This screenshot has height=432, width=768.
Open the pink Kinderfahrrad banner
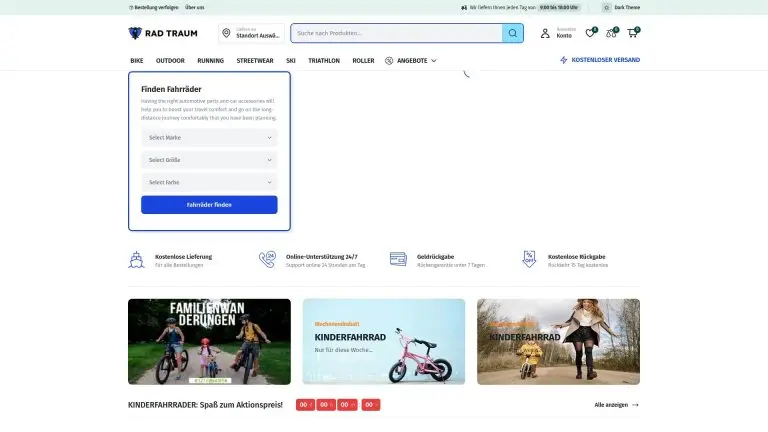(384, 341)
